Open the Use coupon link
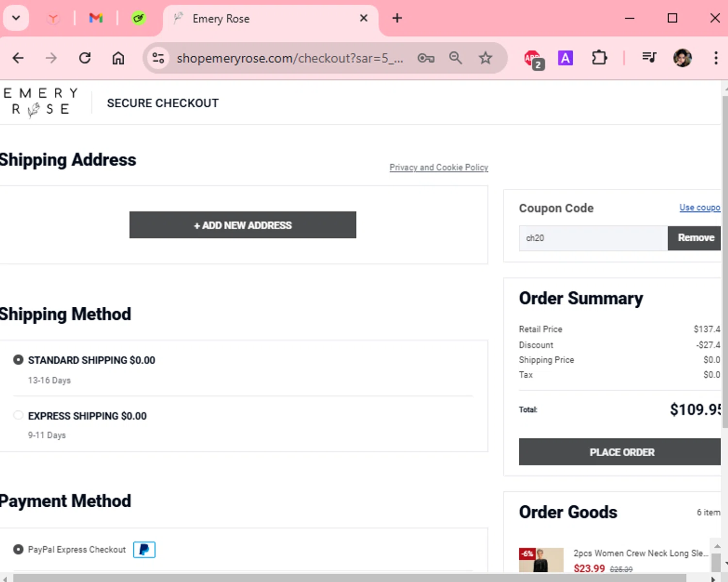 (x=700, y=207)
